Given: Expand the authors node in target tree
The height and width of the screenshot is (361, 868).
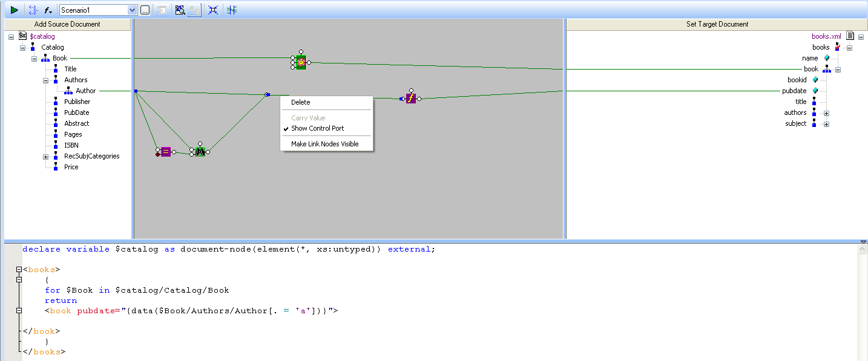Looking at the screenshot, I should click(x=826, y=113).
